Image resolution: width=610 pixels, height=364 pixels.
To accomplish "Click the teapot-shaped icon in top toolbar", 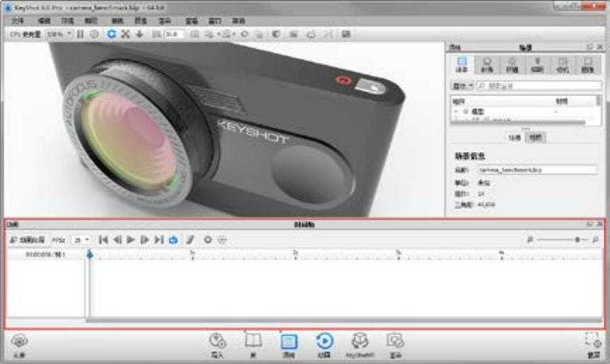I will 311,34.
